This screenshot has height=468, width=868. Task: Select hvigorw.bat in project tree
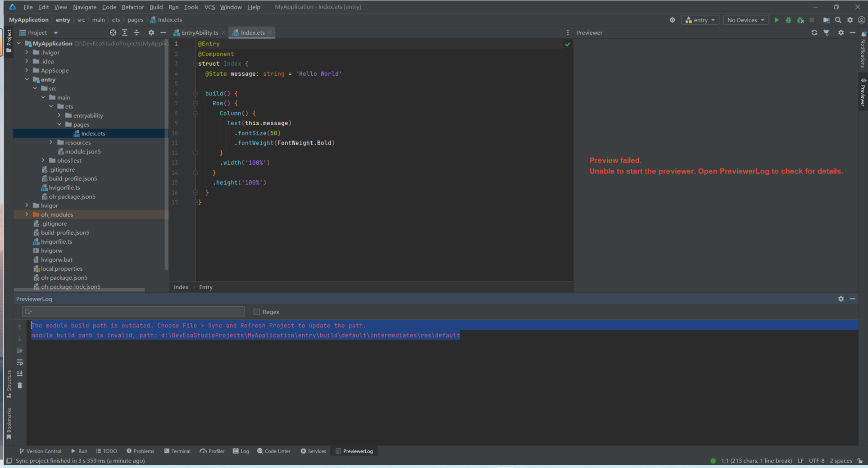point(57,259)
